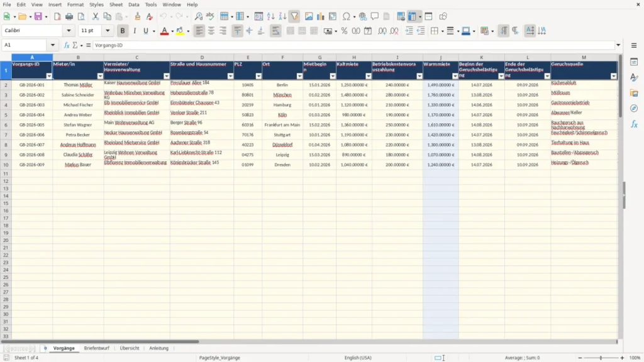Export directly as PDF
Viewport: 644px width, 362px height.
57,16
